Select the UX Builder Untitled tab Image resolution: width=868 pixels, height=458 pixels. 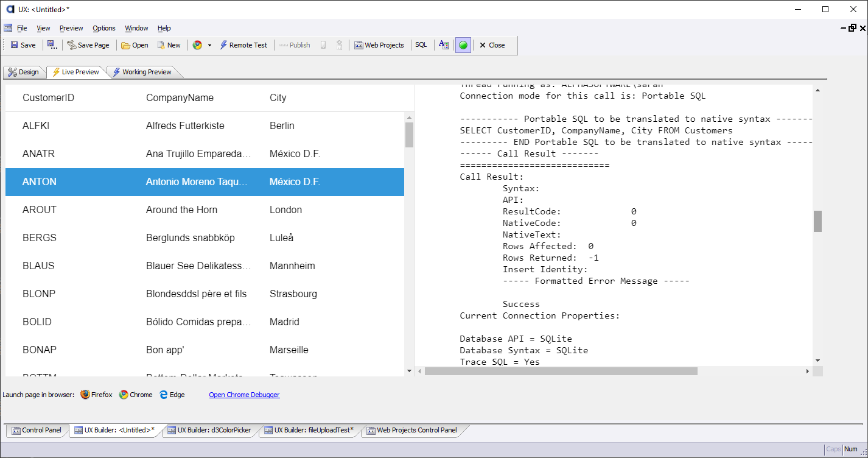point(114,430)
